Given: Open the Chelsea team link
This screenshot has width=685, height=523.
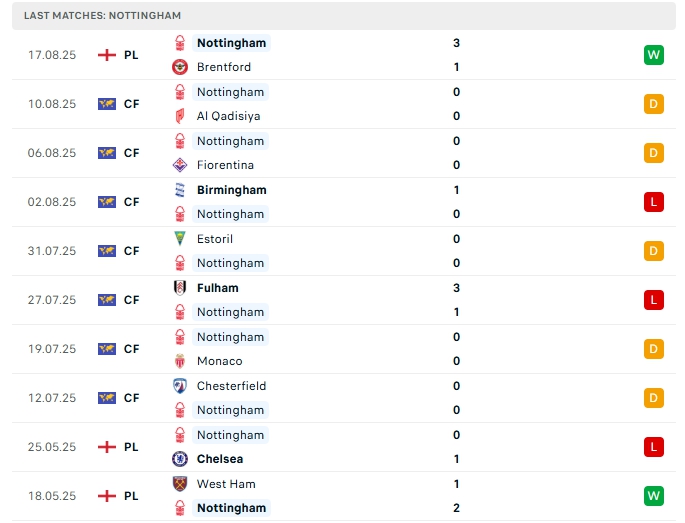Looking at the screenshot, I should 220,459.
